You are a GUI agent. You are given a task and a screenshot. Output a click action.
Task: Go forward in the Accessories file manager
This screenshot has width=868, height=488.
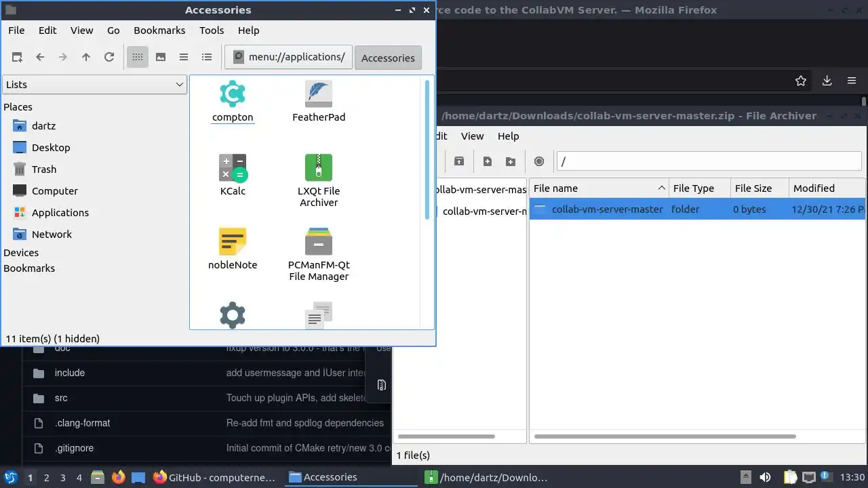pos(63,58)
